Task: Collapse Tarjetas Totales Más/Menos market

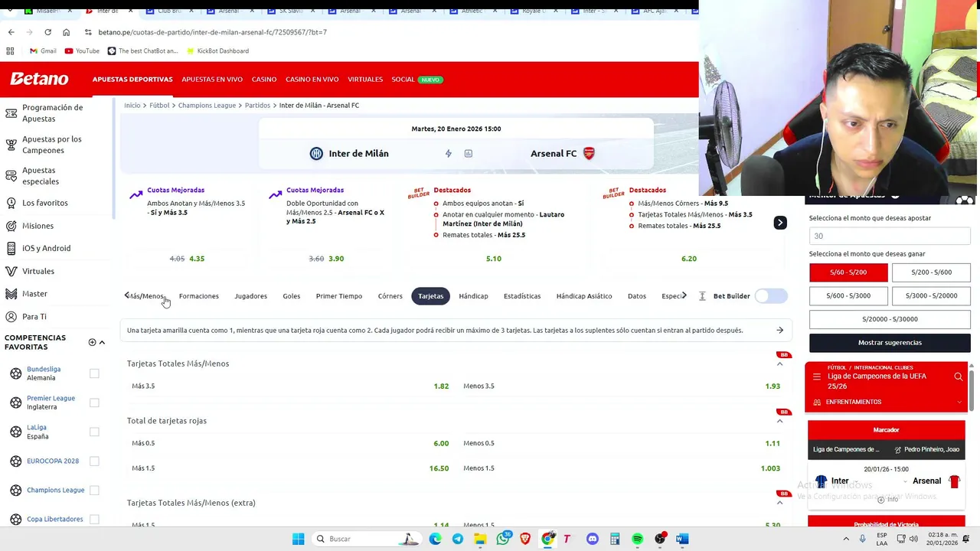Action: [x=779, y=364]
